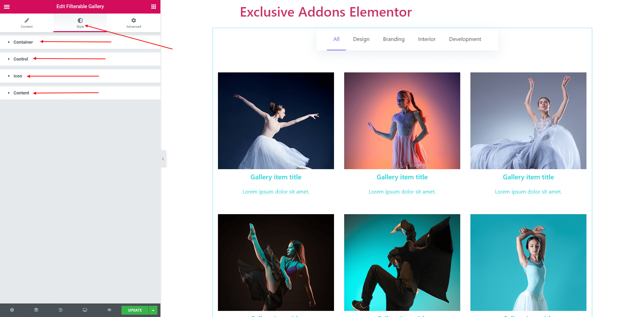This screenshot has height=317, width=644.
Task: Open the orange background dancer gallery image
Action: (x=402, y=121)
